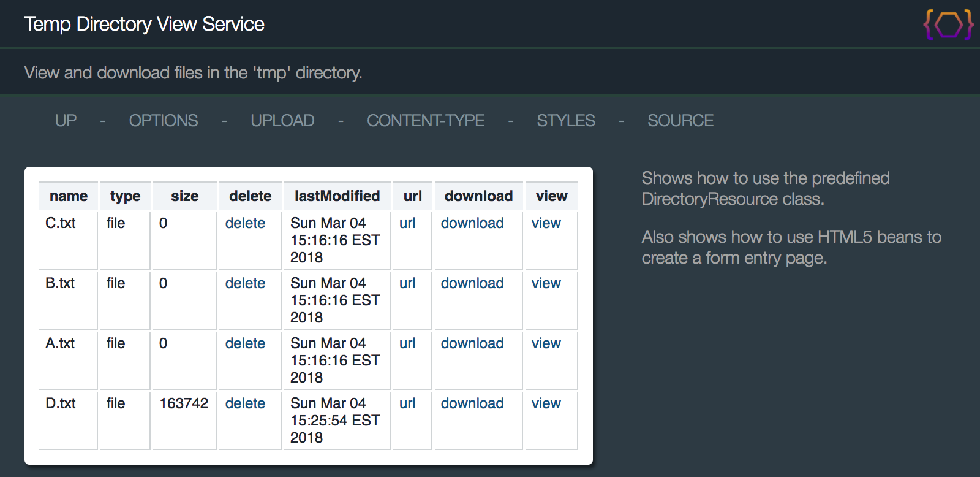Select the B.txt file name cell
This screenshot has width=980, height=477.
[x=68, y=300]
